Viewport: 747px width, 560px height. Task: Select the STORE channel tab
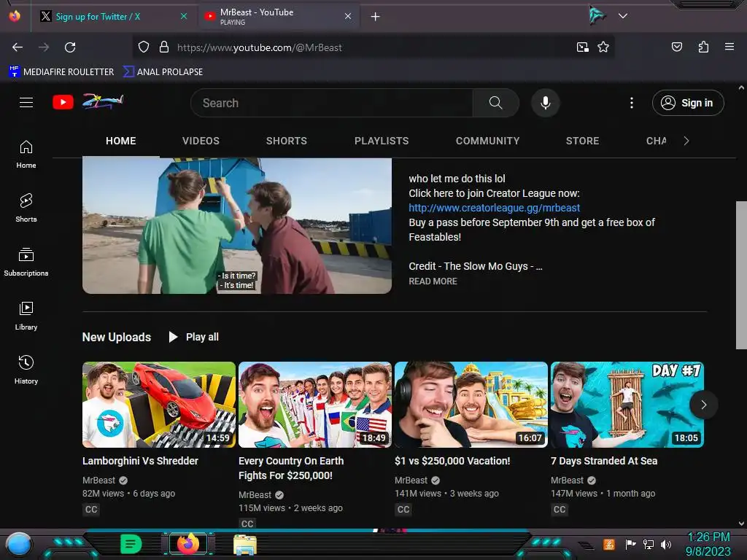582,141
